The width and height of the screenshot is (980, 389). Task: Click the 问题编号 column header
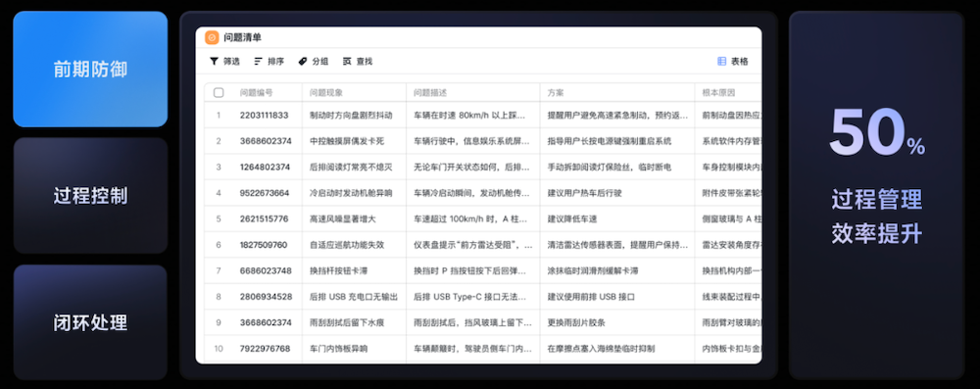256,92
